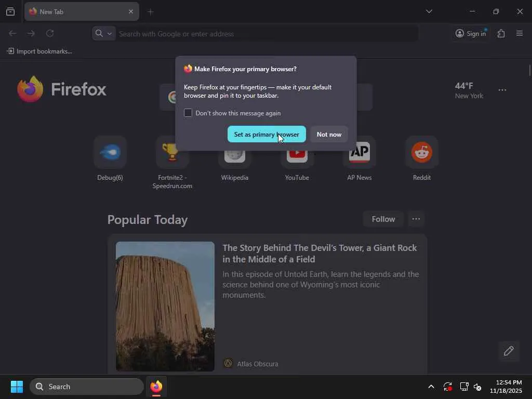
Task: Click the Sign in account button
Action: (471, 33)
